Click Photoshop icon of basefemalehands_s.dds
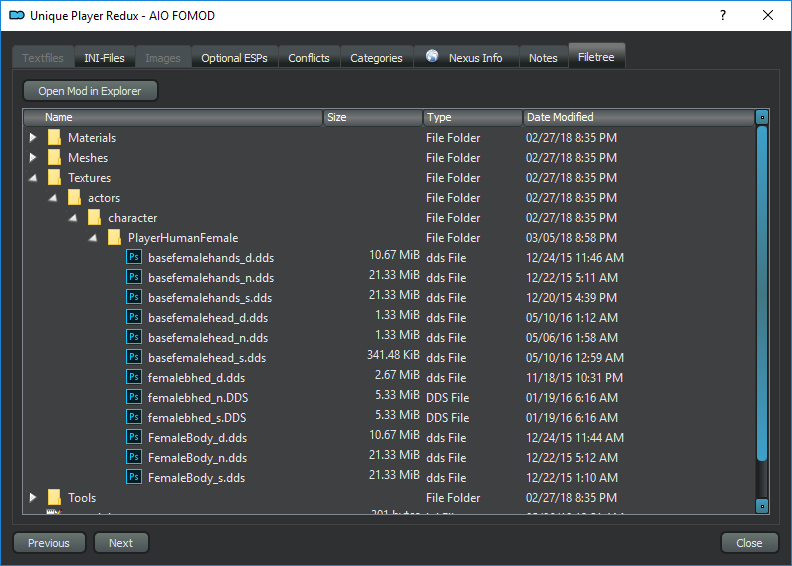This screenshot has width=792, height=566. tap(134, 297)
